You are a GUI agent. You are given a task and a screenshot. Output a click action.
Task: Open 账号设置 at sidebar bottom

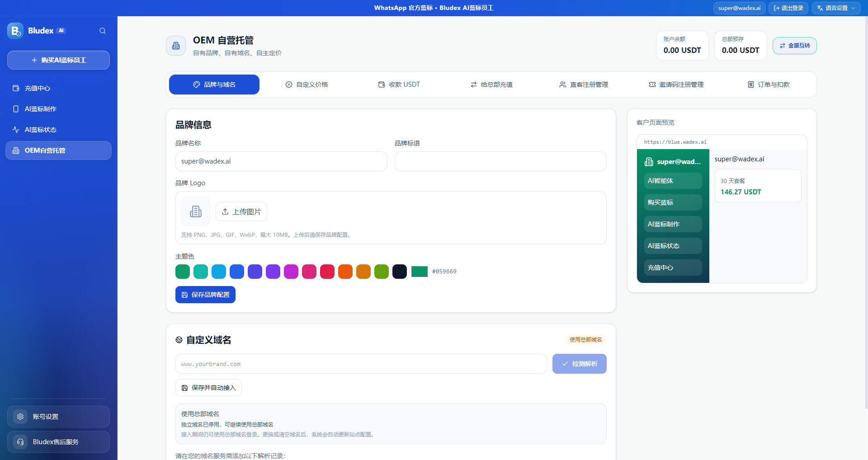pyautogui.click(x=58, y=417)
